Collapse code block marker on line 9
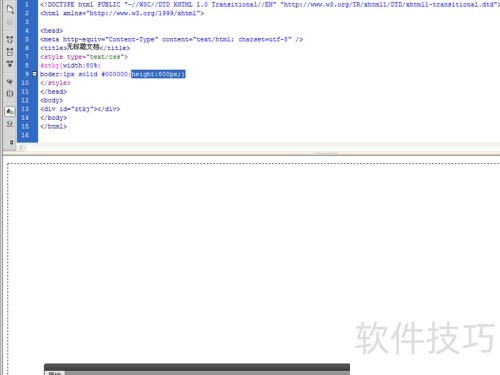This screenshot has width=500, height=375. point(34,74)
